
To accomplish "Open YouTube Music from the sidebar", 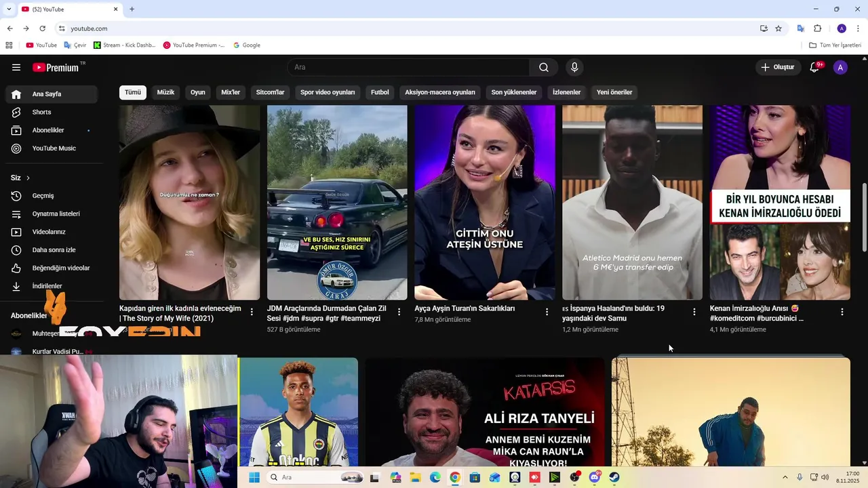I will (x=52, y=148).
